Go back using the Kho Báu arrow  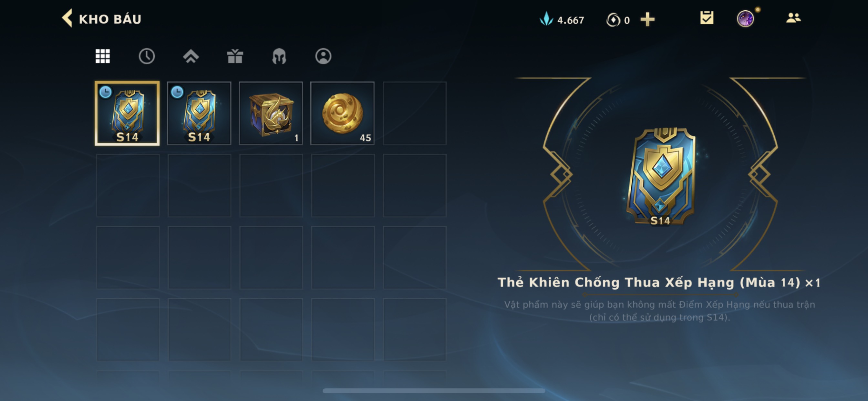(x=67, y=18)
